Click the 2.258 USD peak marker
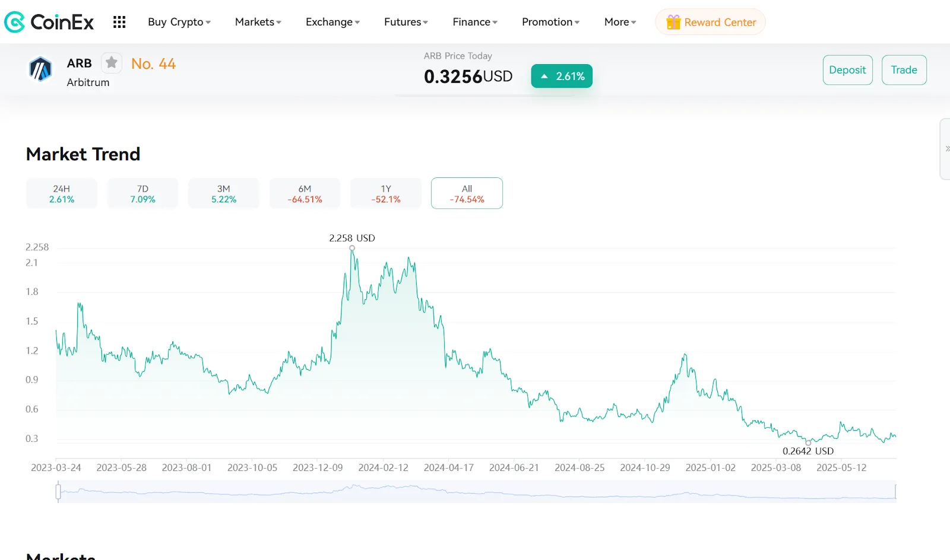 tap(352, 247)
